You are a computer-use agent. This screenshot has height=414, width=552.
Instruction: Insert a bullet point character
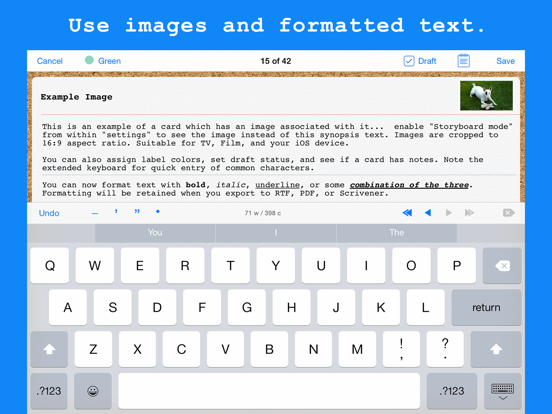pos(158,212)
